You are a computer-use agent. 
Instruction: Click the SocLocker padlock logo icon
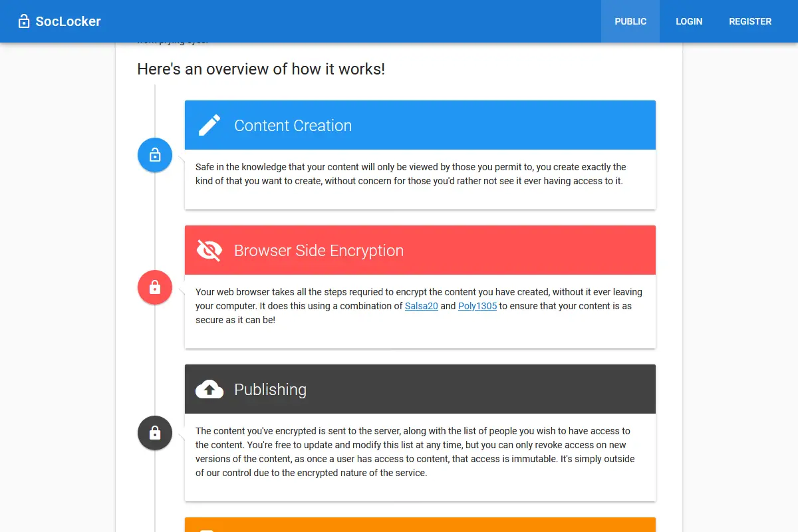tap(24, 21)
